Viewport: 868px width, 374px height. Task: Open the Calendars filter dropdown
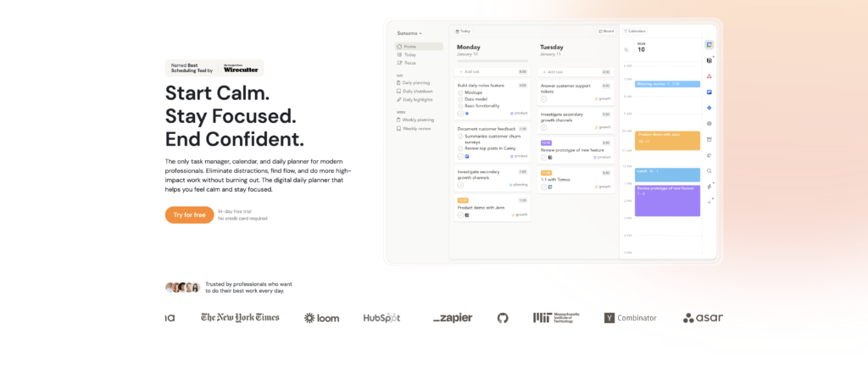635,31
